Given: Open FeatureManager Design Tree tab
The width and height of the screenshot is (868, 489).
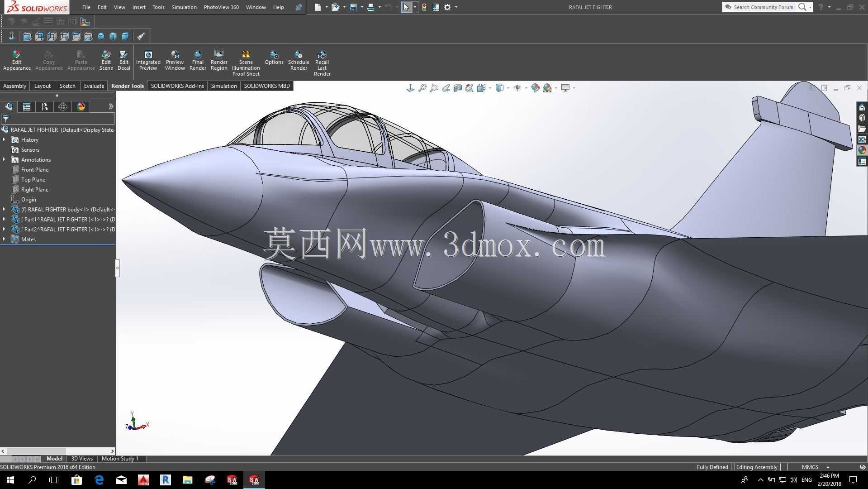Looking at the screenshot, I should pyautogui.click(x=9, y=106).
